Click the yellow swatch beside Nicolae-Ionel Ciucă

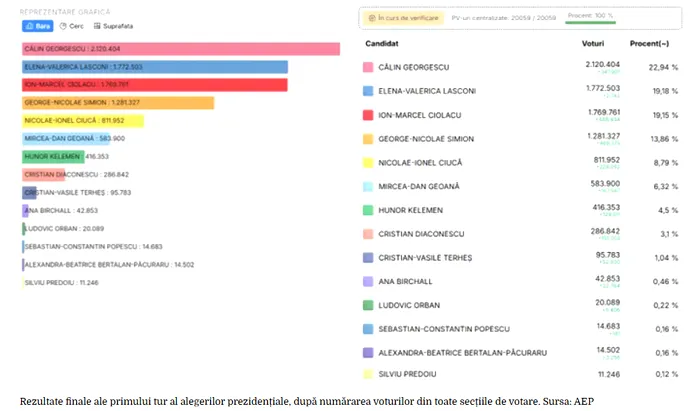pos(367,163)
